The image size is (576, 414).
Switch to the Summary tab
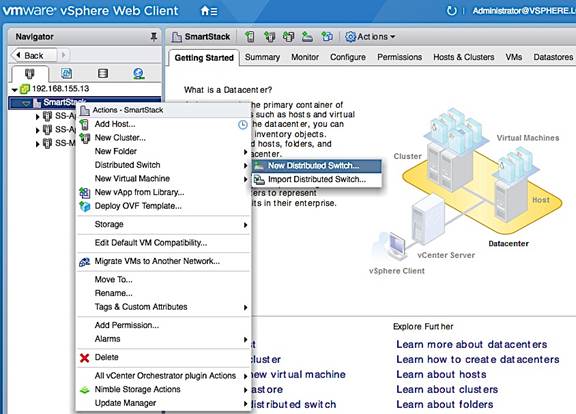coord(262,57)
